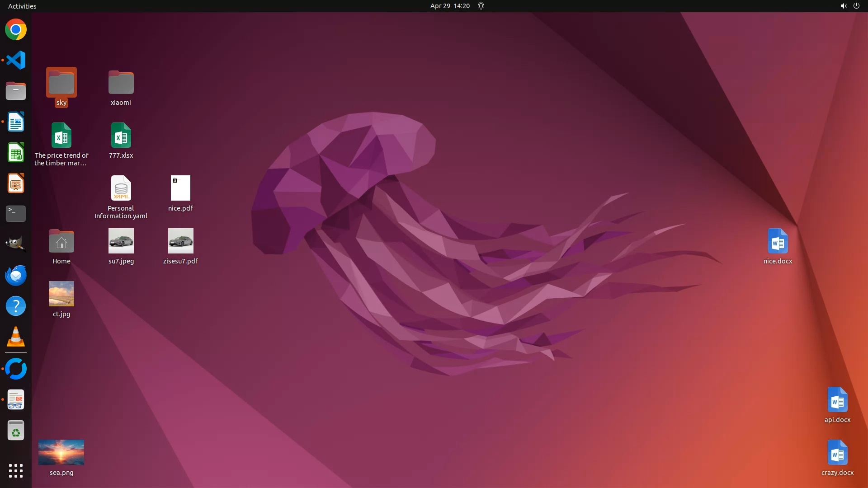Launch the Terminal from the dock
Viewport: 868px width, 488px height.
click(x=16, y=213)
